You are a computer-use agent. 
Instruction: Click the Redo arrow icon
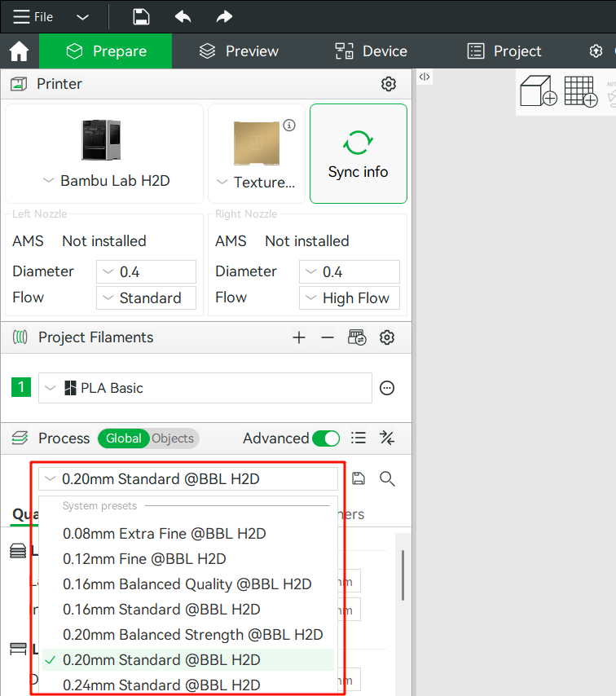[x=224, y=17]
